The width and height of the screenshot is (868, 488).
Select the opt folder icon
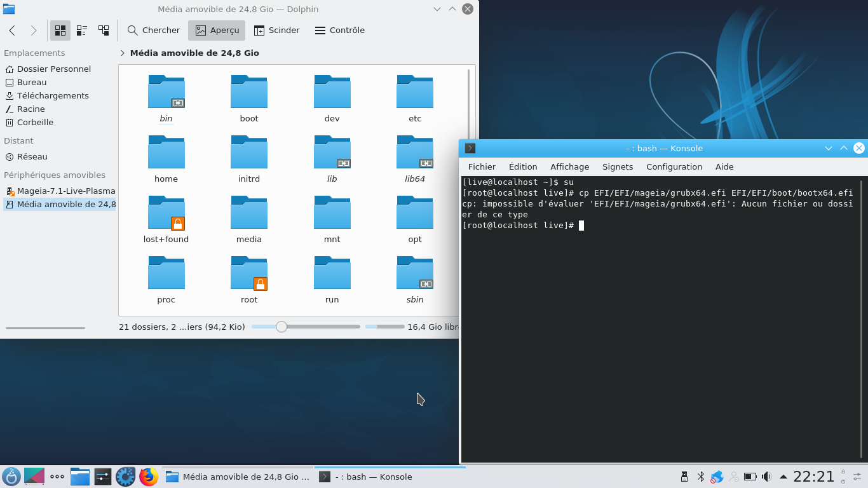(x=415, y=212)
